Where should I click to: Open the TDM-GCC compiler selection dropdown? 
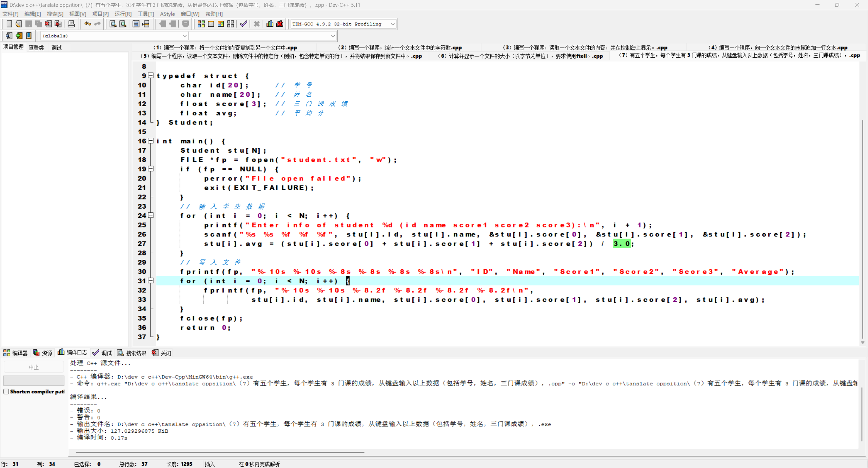coord(392,24)
